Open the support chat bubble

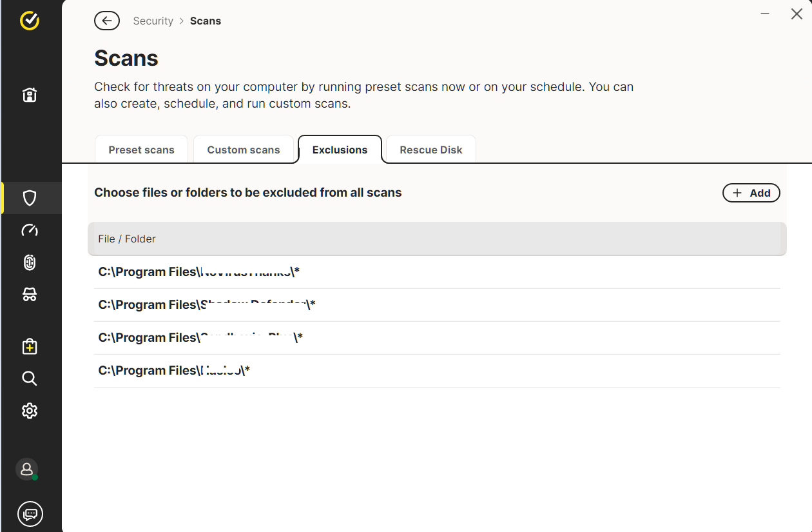[30, 514]
